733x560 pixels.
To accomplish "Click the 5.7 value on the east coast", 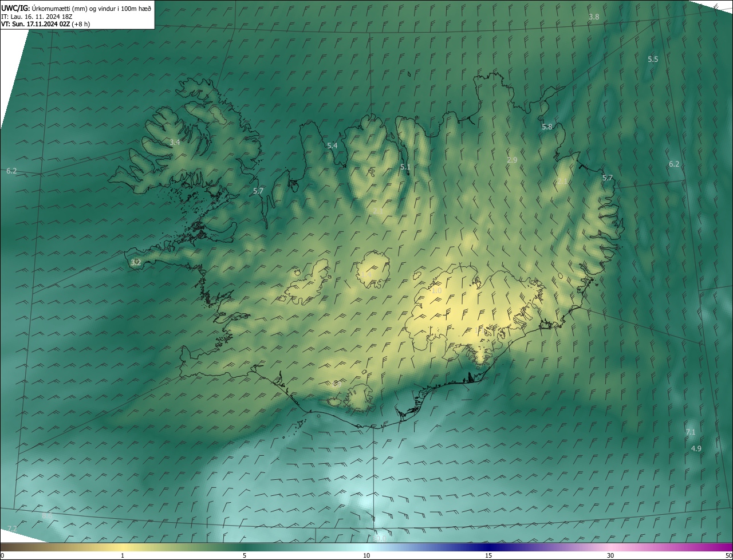I will click(x=608, y=178).
